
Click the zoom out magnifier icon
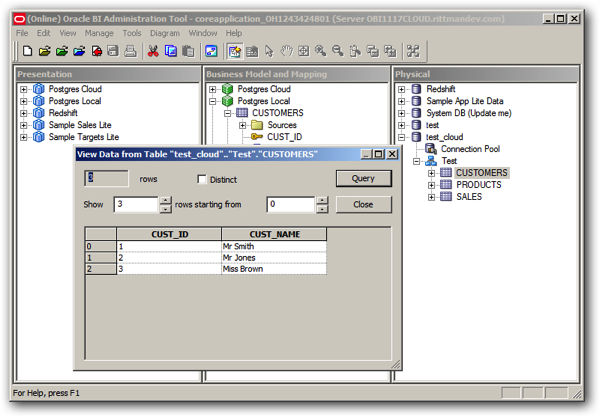338,51
